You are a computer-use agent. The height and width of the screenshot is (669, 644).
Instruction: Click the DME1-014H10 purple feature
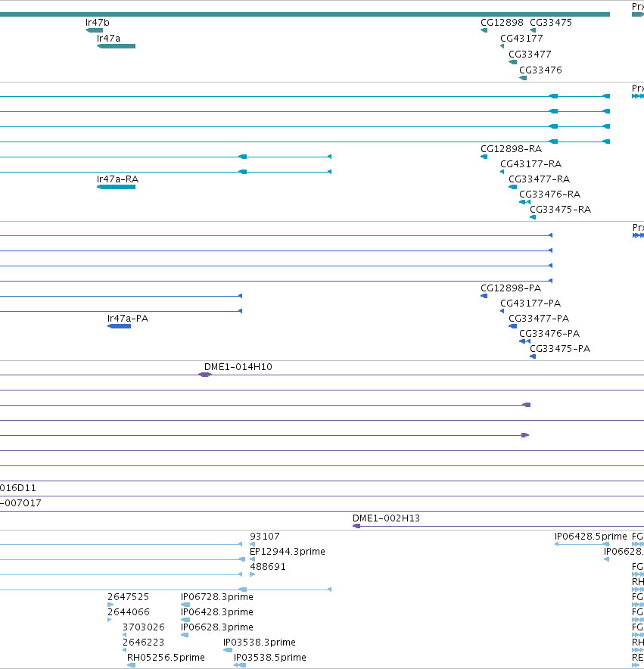point(205,375)
